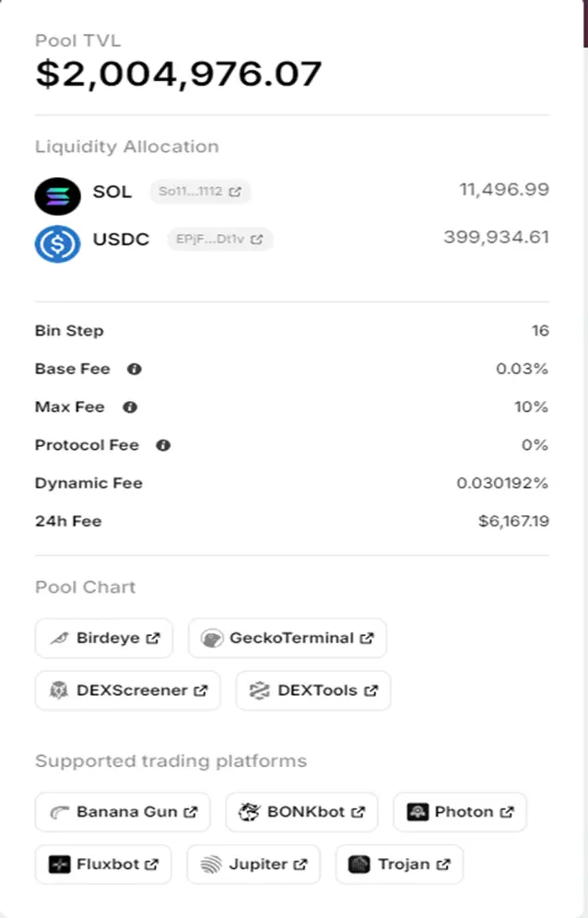Open the DEXTools pool chart

click(x=313, y=690)
